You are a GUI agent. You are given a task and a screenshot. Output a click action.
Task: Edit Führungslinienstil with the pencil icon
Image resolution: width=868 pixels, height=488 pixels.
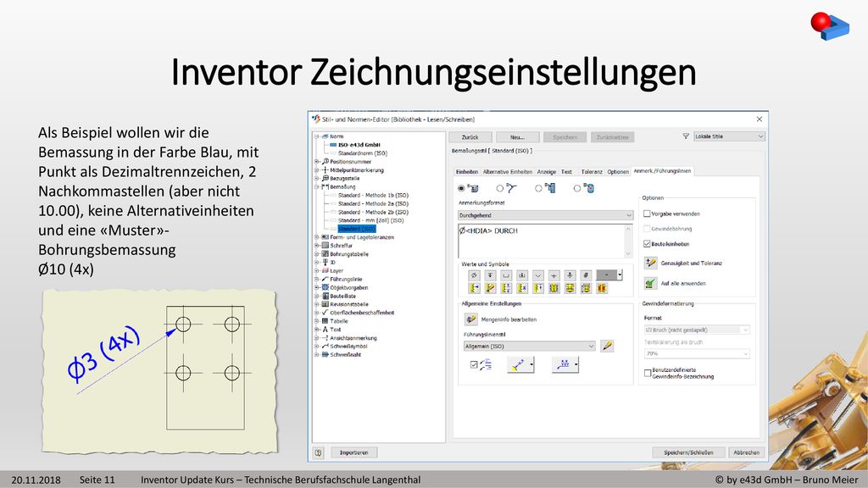pyautogui.click(x=607, y=347)
